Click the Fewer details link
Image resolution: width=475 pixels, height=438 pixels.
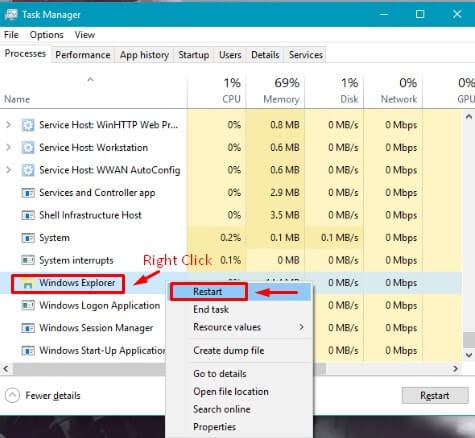pos(53,396)
